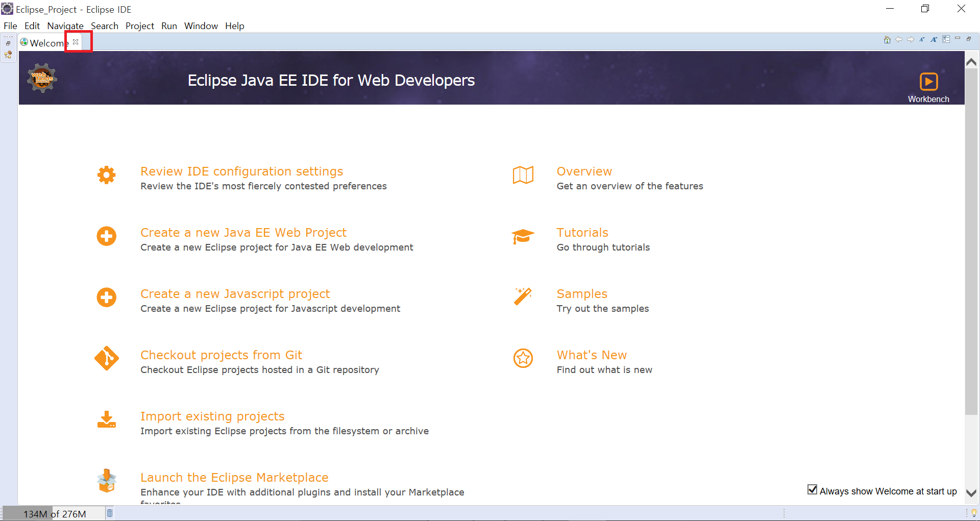Open the Run menu
The width and height of the screenshot is (980, 521).
[x=169, y=26]
